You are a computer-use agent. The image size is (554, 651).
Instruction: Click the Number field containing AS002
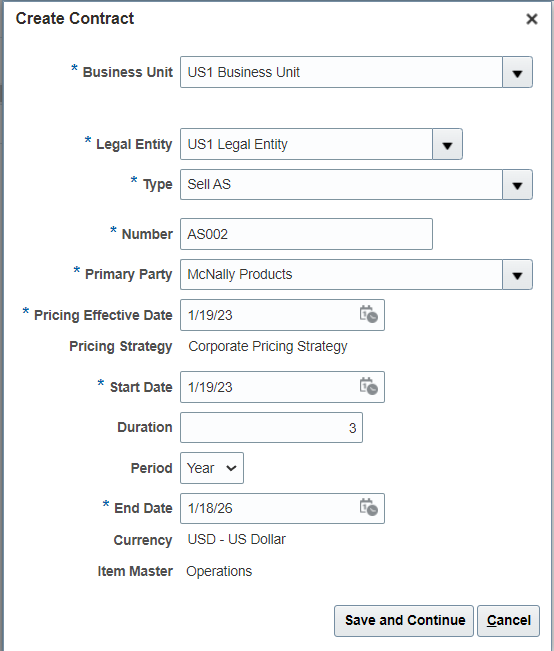pos(306,234)
